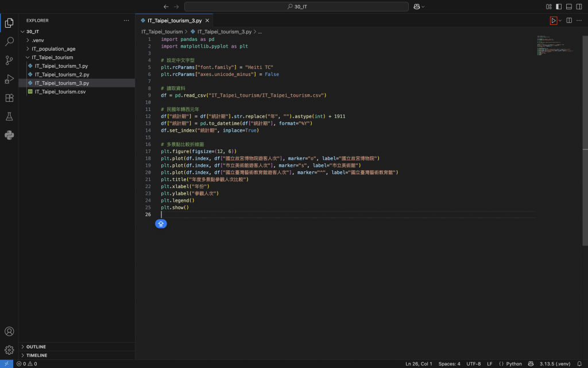This screenshot has width=588, height=368.
Task: Open the Extensions view
Action: pyautogui.click(x=9, y=98)
